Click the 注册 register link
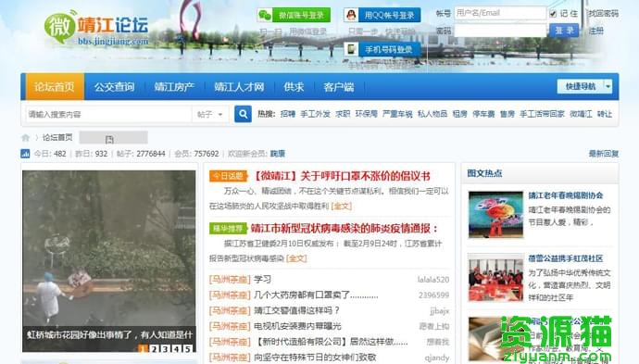The width and height of the screenshot is (639, 364). pyautogui.click(x=595, y=31)
